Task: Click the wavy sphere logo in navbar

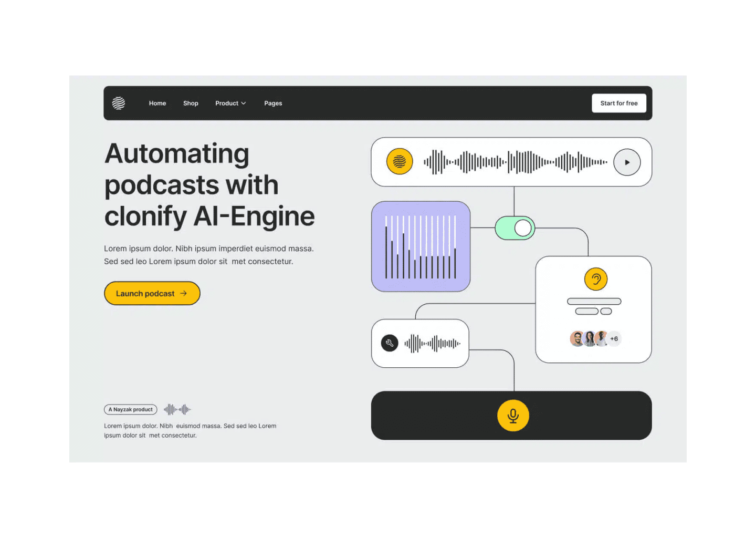Action: [119, 103]
